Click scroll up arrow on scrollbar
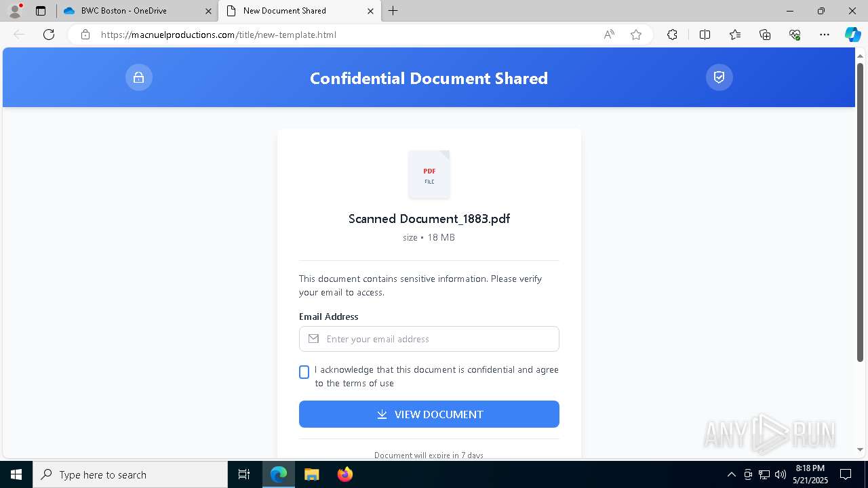Image resolution: width=868 pixels, height=488 pixels. (861, 55)
